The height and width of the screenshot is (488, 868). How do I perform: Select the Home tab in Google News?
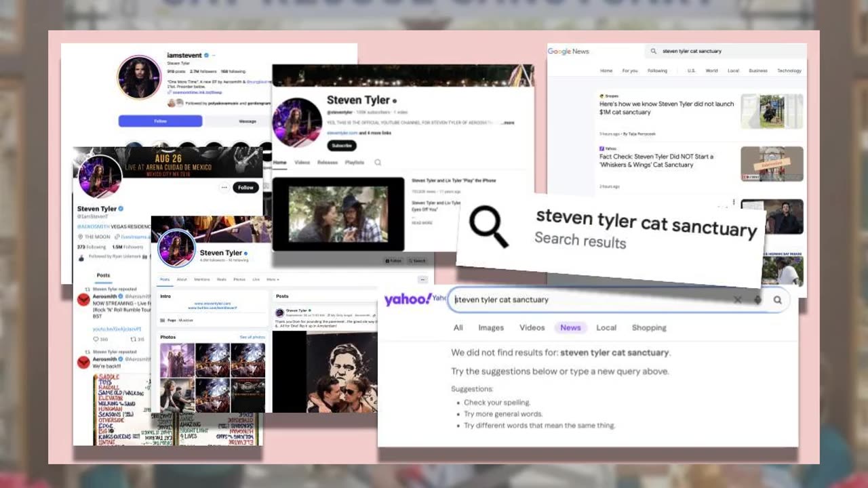[606, 70]
